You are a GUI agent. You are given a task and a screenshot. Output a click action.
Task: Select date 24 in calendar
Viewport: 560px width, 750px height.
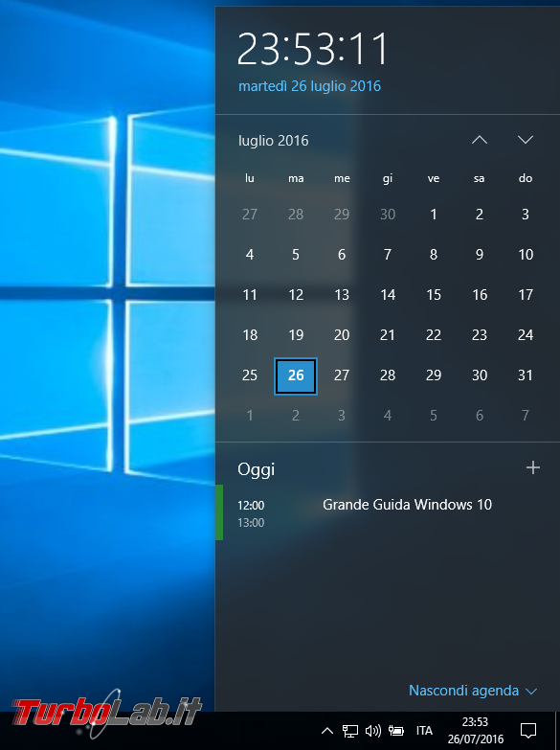click(x=526, y=335)
